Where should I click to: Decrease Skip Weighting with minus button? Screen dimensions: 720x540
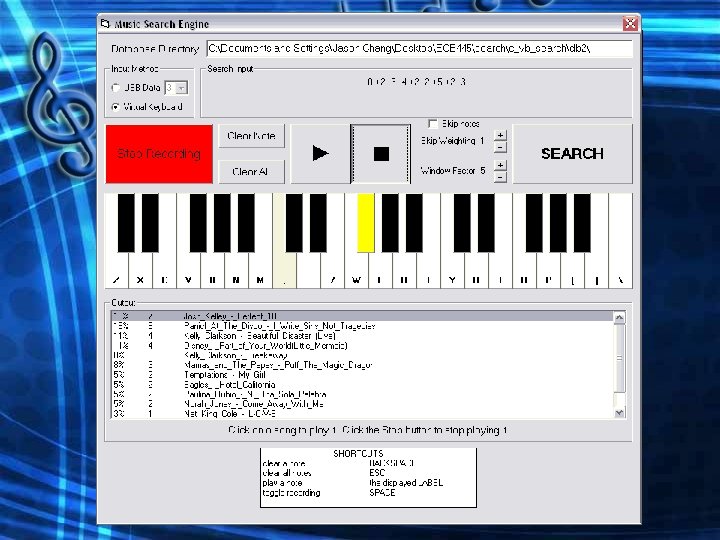tap(501, 147)
